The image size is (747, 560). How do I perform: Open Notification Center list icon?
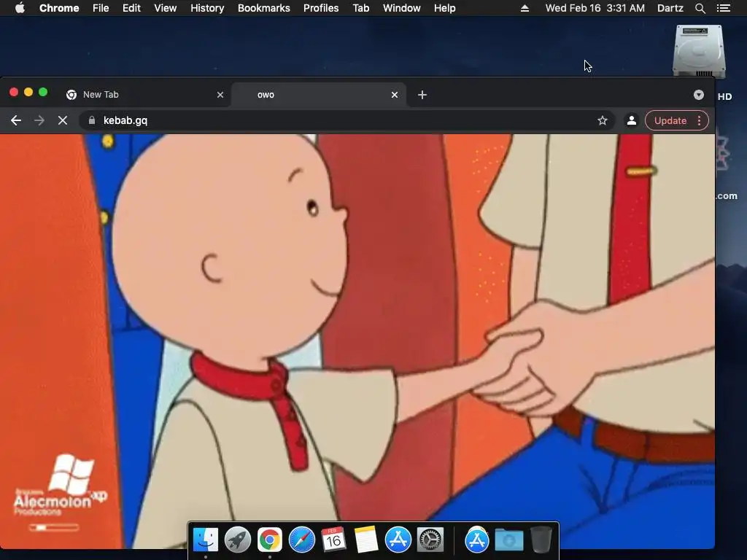pos(724,8)
